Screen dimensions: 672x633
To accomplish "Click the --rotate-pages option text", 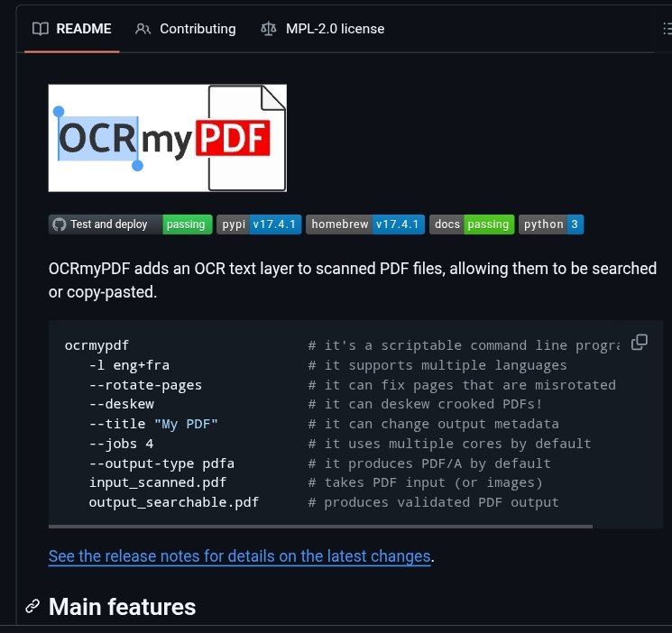I will [x=145, y=385].
